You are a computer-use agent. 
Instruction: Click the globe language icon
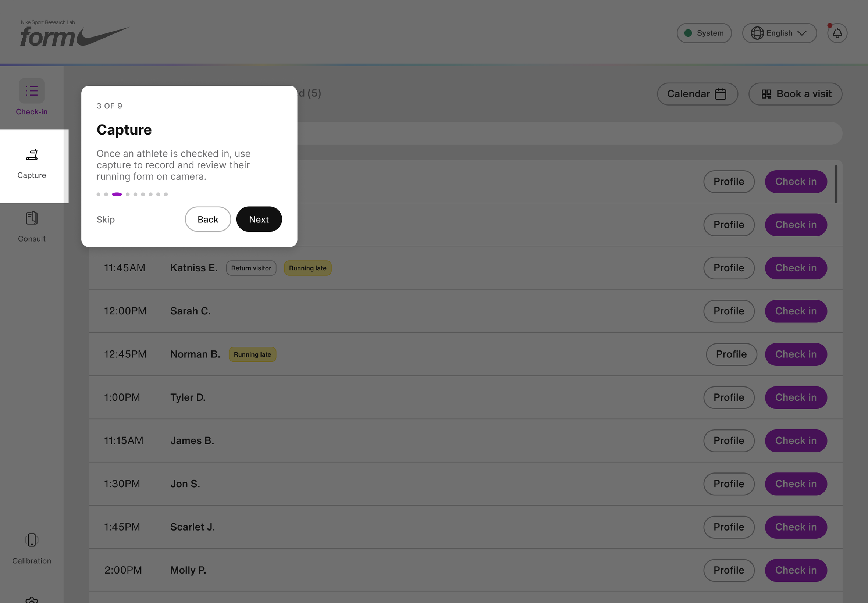[757, 33]
